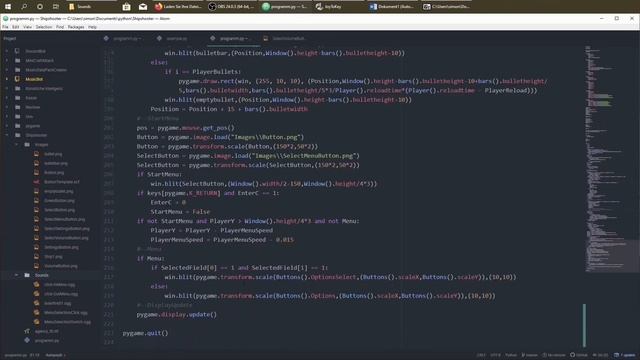Open MenuSelectionClick.ogg in the tree view

tap(66, 313)
